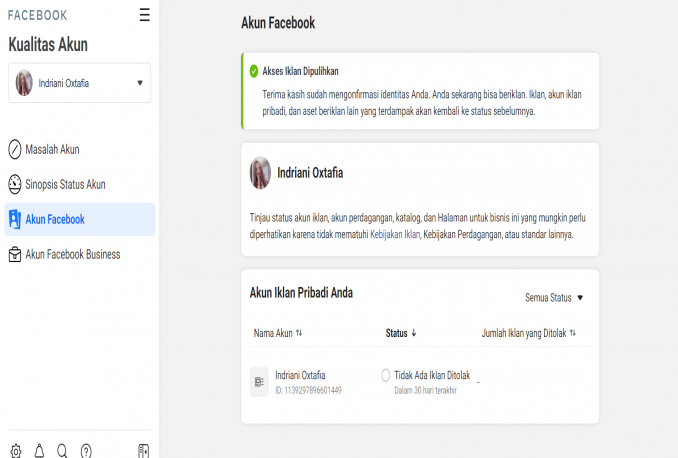Toggle the Status column sort arrow

(x=414, y=333)
